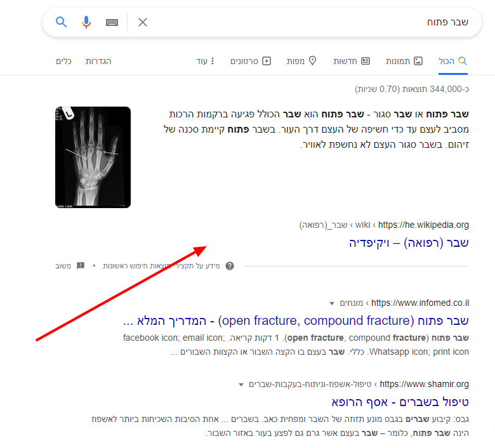Open the כלים tools options
The height and width of the screenshot is (448, 495).
[63, 61]
